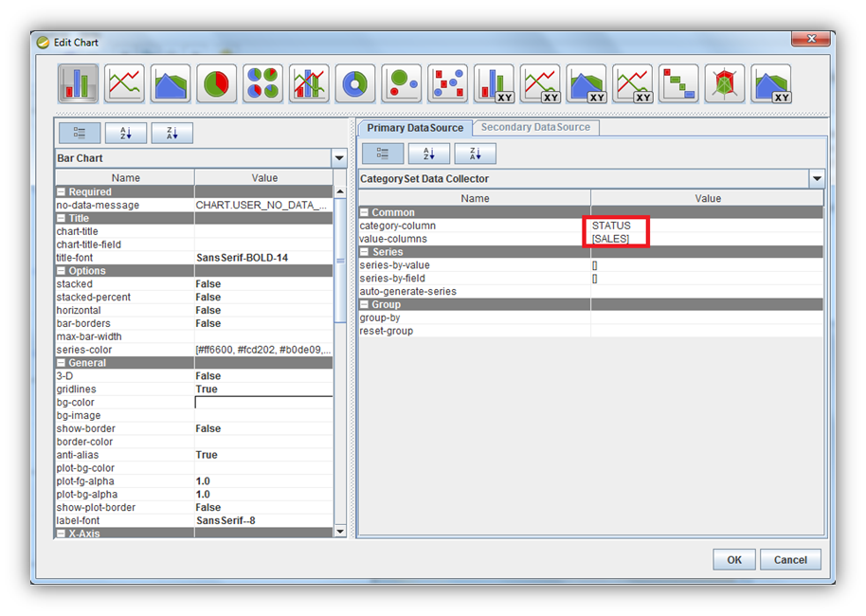Pick the Pie chart type icon

pyautogui.click(x=216, y=83)
